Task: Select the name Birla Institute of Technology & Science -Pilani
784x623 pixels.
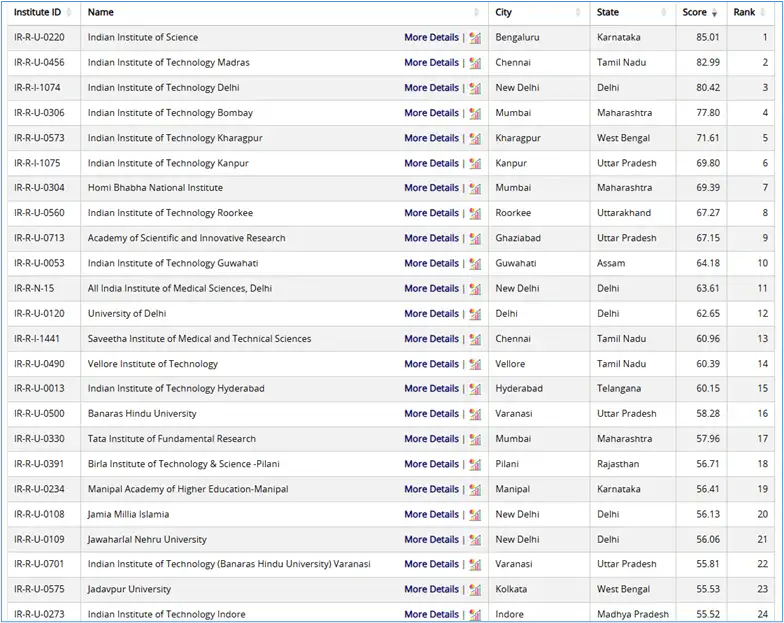Action: 184,464
